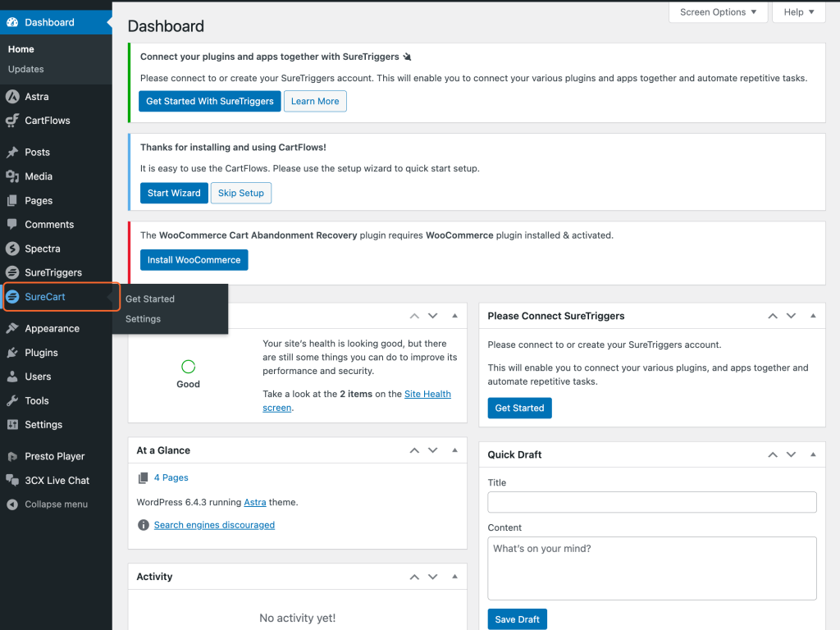Move Please Connect SureTriggers panel down

(x=792, y=316)
